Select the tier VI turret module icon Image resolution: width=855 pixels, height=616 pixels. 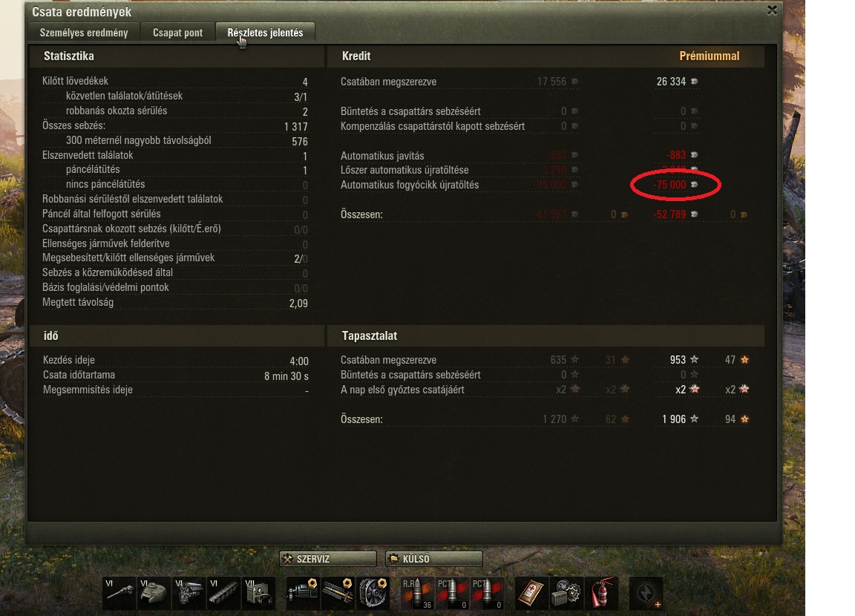[x=154, y=593]
